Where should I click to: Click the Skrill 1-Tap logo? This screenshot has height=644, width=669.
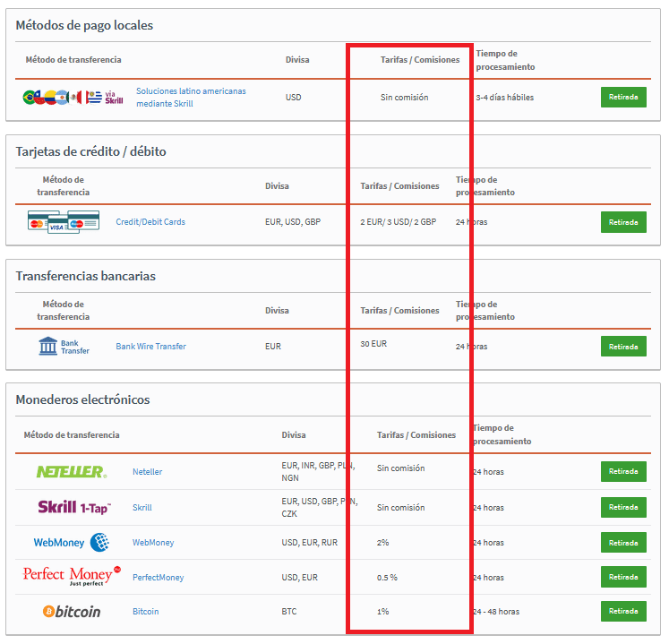pos(74,507)
